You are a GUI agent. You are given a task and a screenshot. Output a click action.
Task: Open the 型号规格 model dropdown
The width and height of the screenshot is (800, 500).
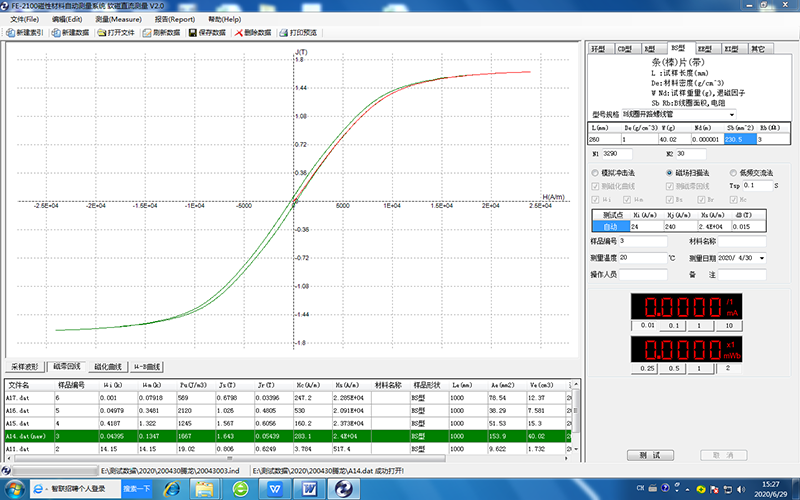[732, 115]
